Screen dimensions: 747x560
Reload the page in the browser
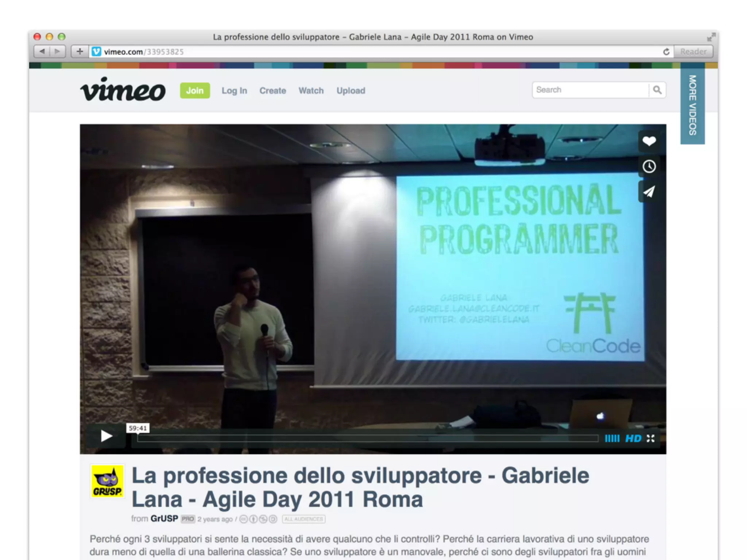click(666, 52)
